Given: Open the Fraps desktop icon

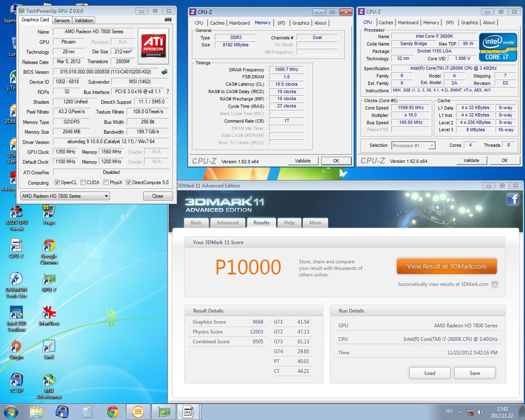Looking at the screenshot, I should (x=49, y=215).
